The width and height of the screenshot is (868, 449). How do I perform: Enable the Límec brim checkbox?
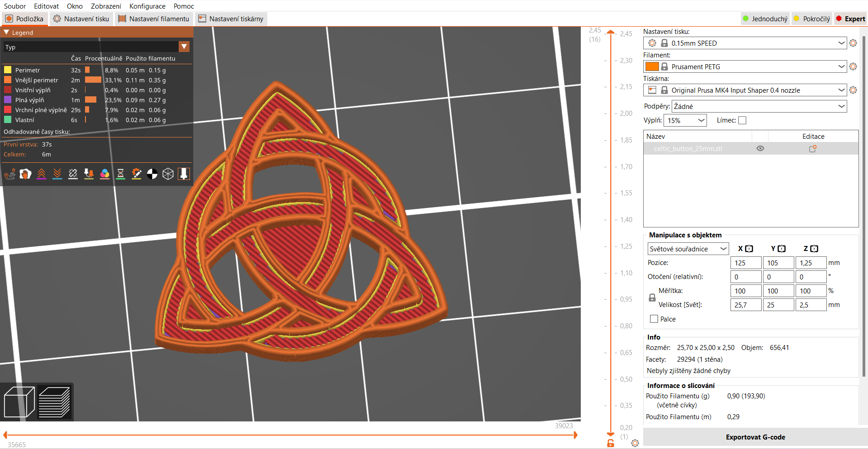click(742, 120)
